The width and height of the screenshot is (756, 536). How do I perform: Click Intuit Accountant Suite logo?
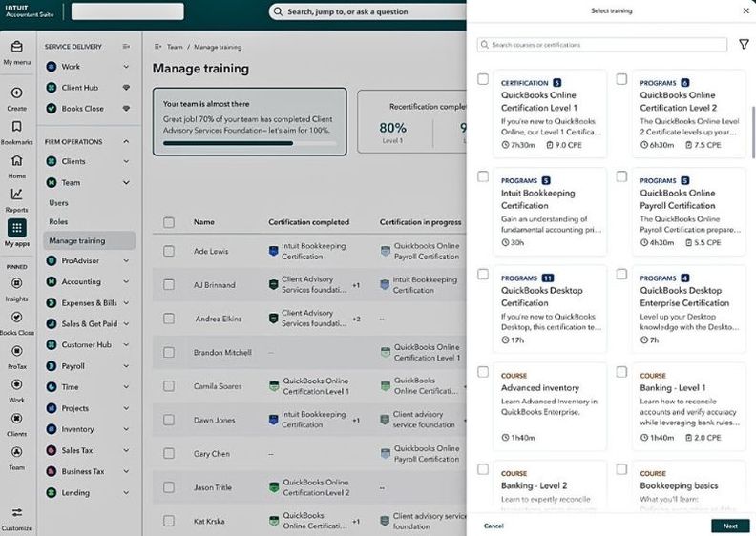[30, 11]
